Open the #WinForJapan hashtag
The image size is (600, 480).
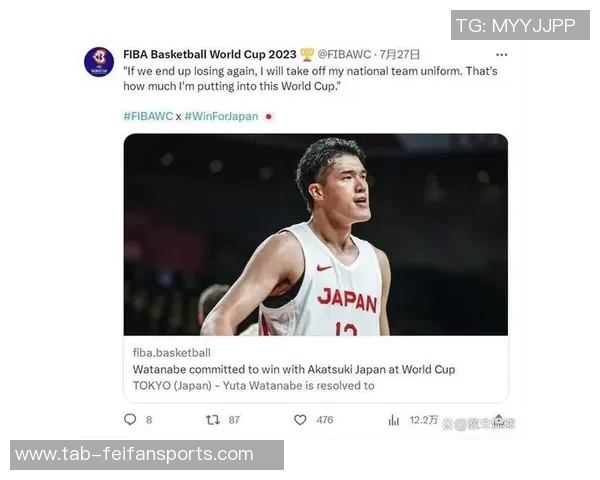[x=221, y=116]
